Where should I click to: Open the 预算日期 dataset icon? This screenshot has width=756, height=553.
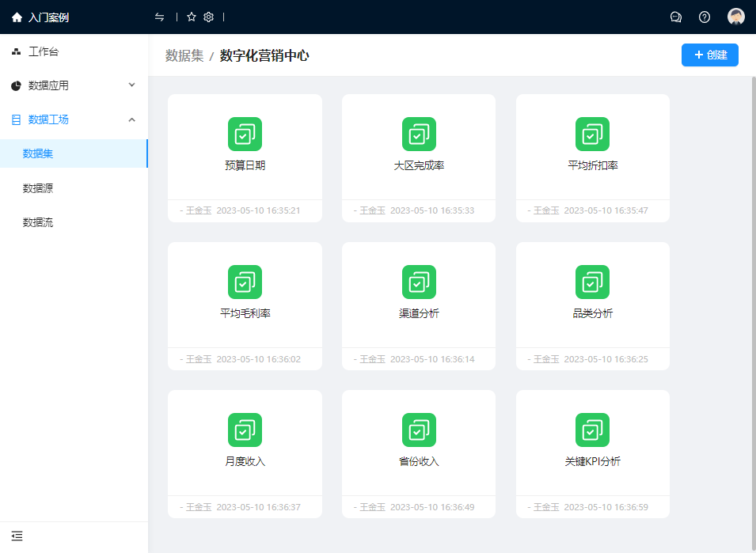pyautogui.click(x=245, y=134)
